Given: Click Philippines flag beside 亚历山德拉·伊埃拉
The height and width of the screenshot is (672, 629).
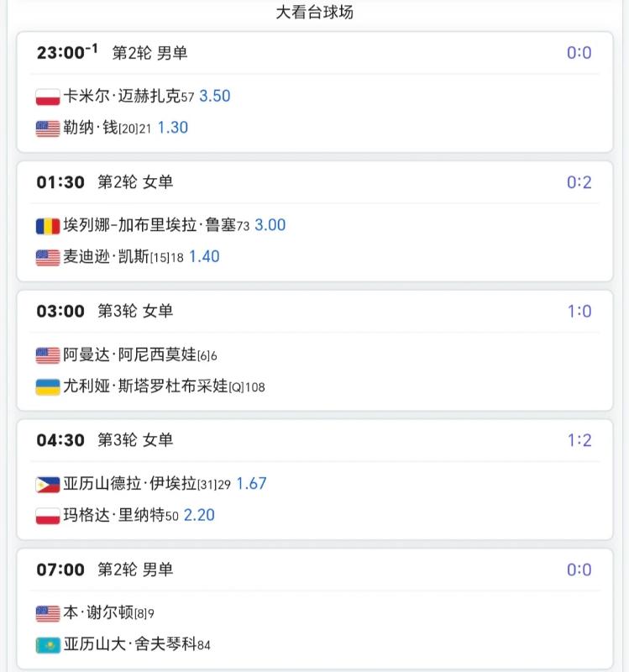Looking at the screenshot, I should pos(48,484).
